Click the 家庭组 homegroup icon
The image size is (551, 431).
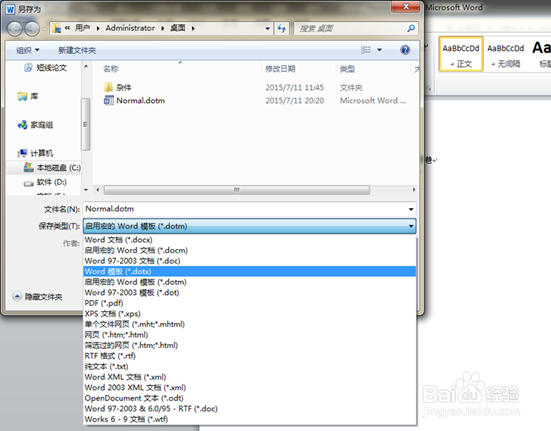tap(22, 125)
